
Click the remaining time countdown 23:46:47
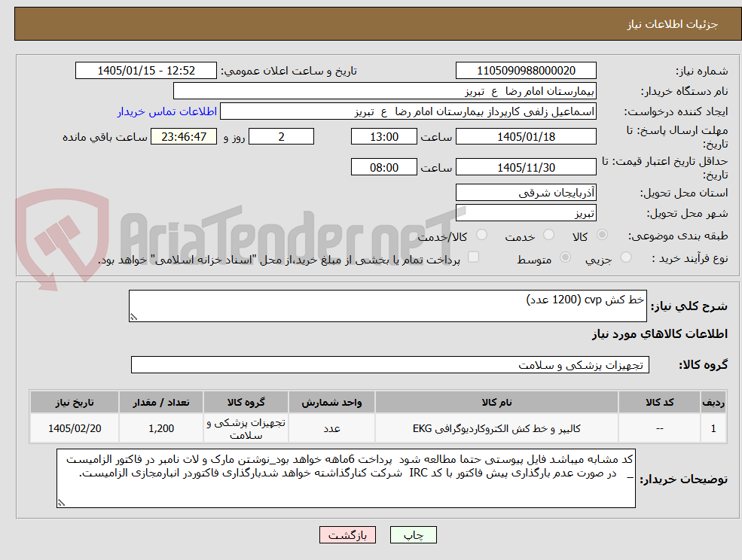pyautogui.click(x=184, y=137)
